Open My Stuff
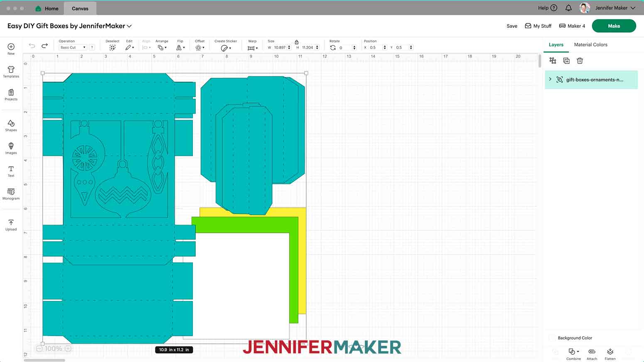The width and height of the screenshot is (644, 362). coord(538,26)
